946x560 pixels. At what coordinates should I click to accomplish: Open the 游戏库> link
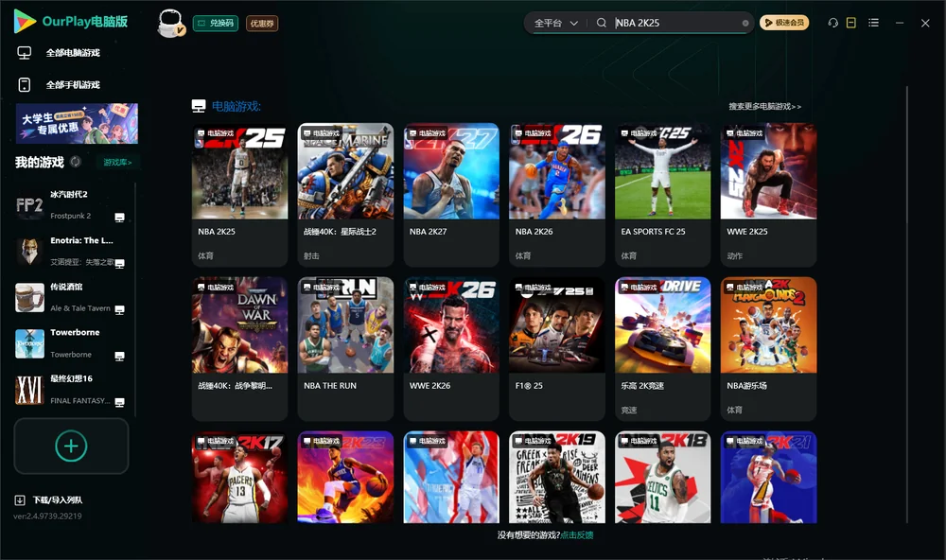tap(117, 162)
